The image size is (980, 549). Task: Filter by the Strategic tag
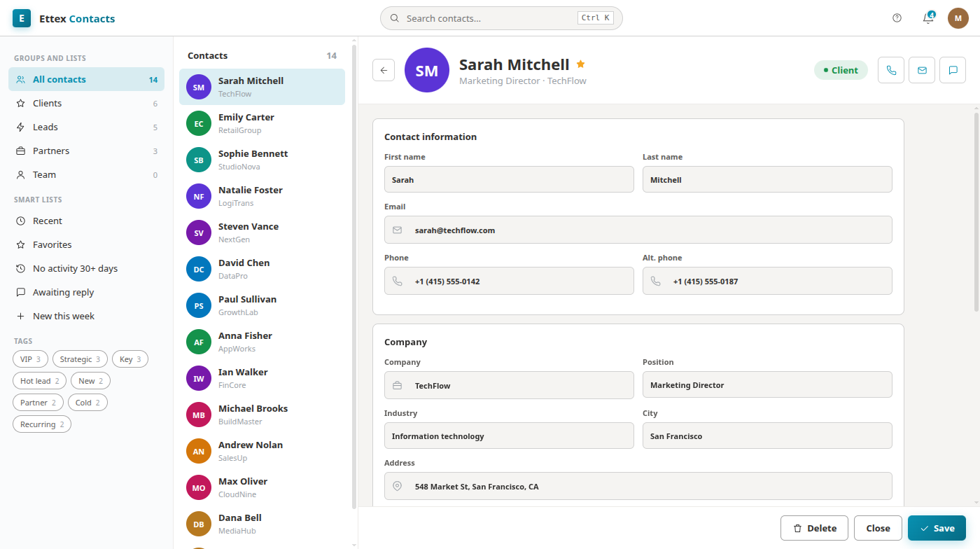click(80, 359)
